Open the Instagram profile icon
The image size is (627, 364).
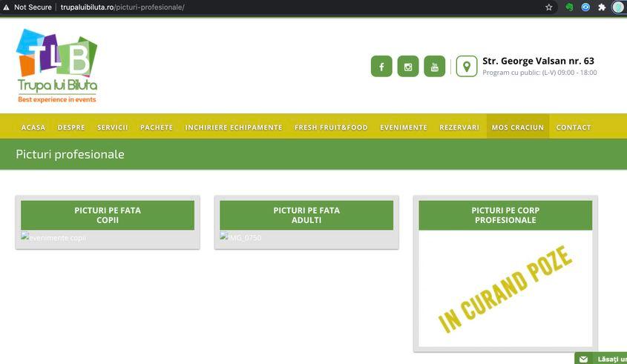pos(408,67)
